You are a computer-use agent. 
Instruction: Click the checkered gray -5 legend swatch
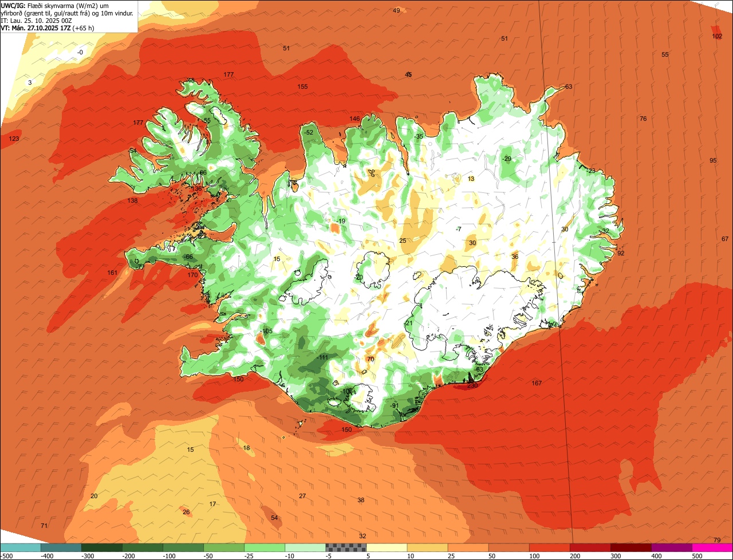click(346, 547)
